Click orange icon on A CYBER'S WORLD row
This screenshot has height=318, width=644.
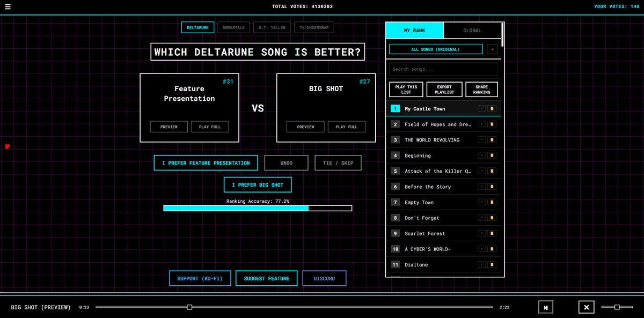[492, 249]
